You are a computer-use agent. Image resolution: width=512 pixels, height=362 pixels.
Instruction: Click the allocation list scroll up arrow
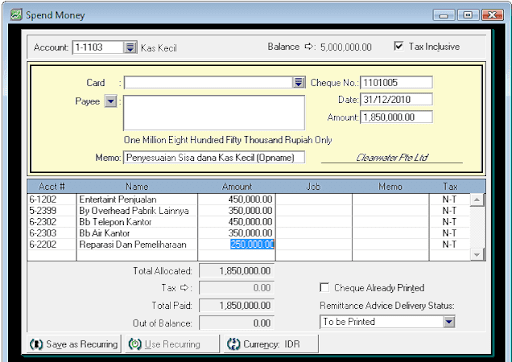click(477, 200)
